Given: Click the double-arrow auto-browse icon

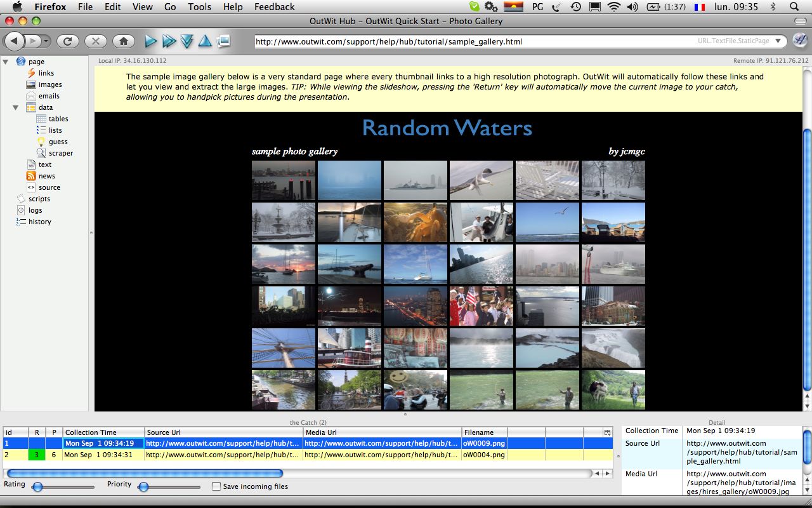Looking at the screenshot, I should (x=169, y=41).
